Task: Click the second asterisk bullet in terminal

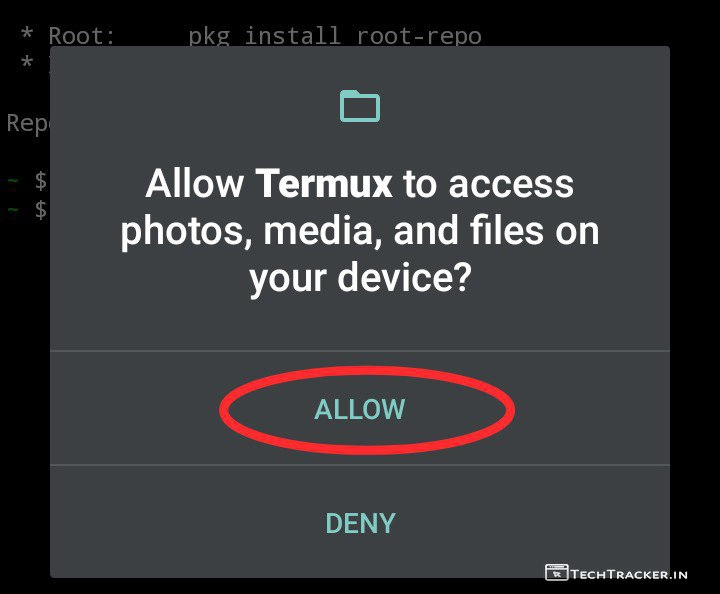Action: 27,62
